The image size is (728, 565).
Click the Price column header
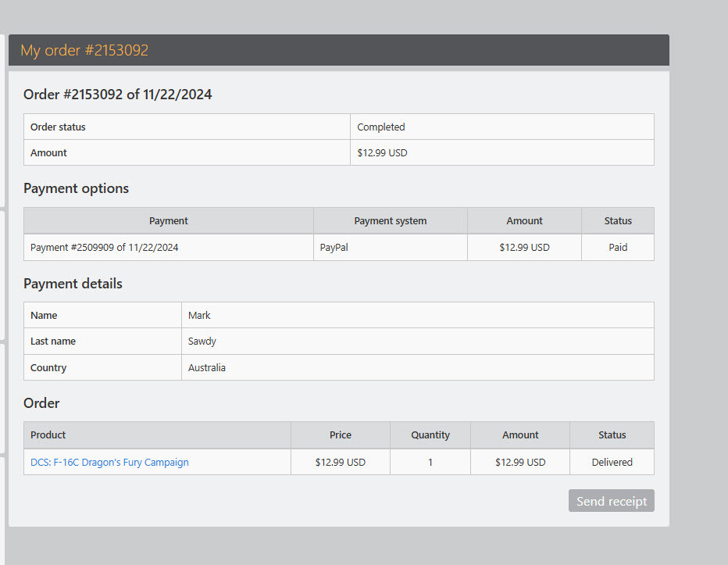click(341, 435)
